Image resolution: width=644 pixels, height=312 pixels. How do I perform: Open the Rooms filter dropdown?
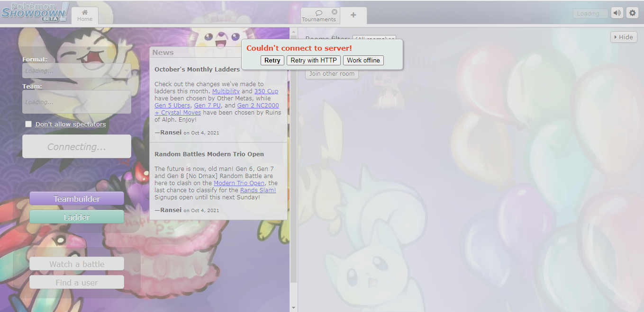(x=374, y=39)
